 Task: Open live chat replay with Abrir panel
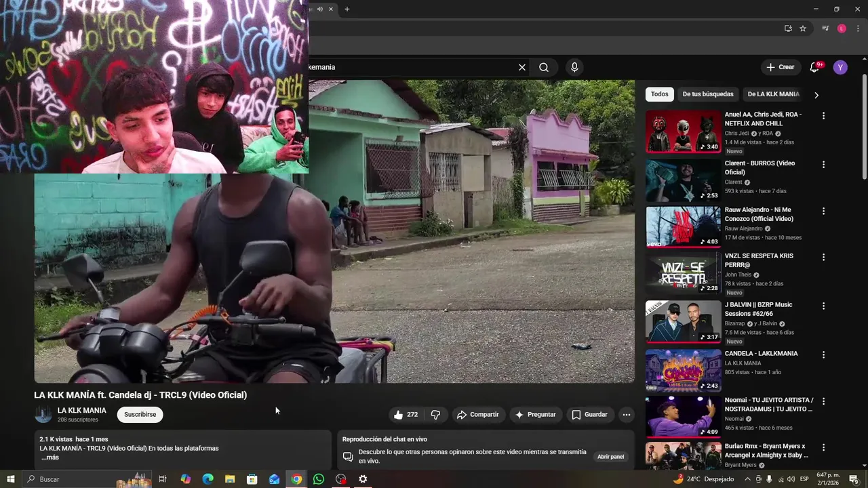click(x=610, y=457)
